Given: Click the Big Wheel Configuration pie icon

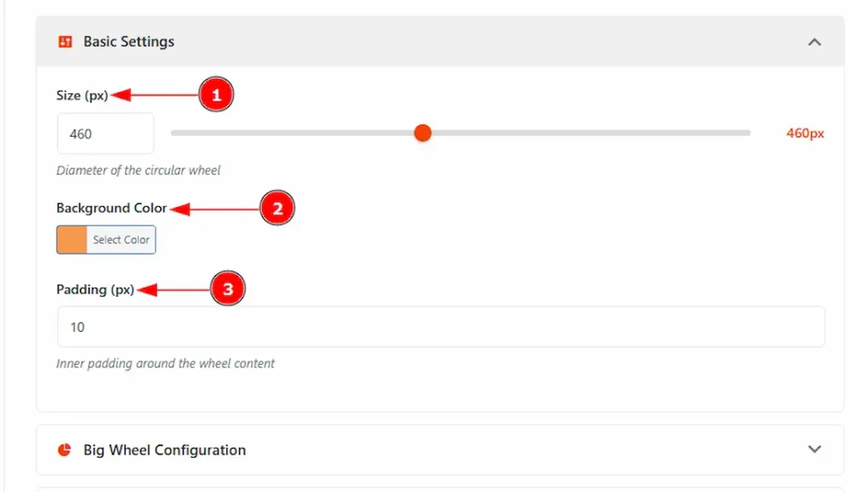Looking at the screenshot, I should (64, 450).
